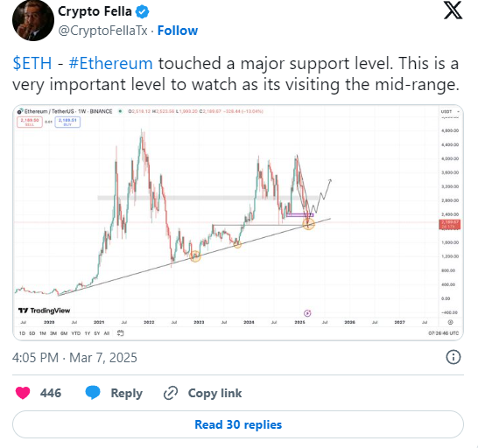Click the Copy link text
Viewport: 478px width, 448px height.
coord(214,393)
